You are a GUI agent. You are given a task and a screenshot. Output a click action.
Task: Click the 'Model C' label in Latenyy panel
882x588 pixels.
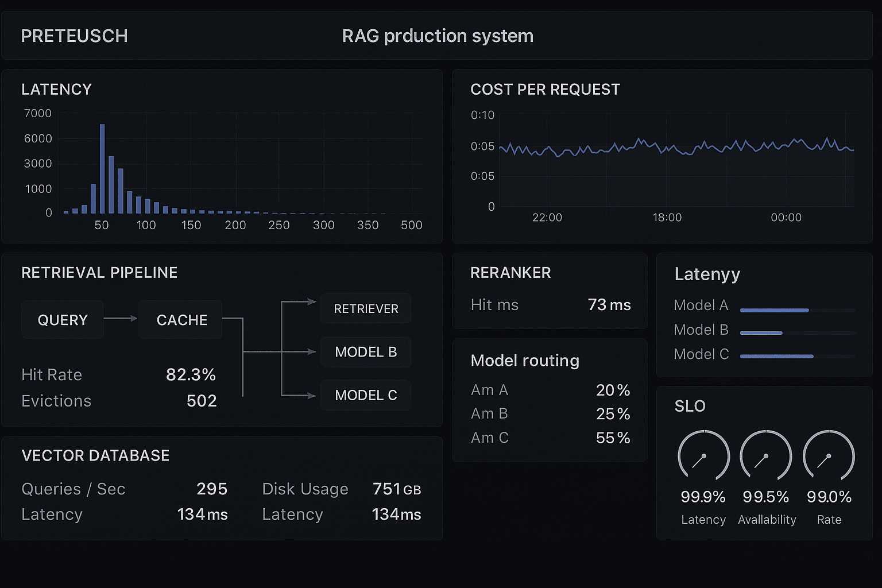pos(701,354)
